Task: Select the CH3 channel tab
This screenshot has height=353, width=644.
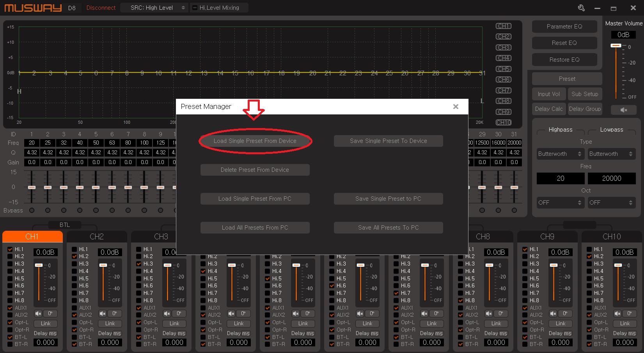Action: [161, 237]
